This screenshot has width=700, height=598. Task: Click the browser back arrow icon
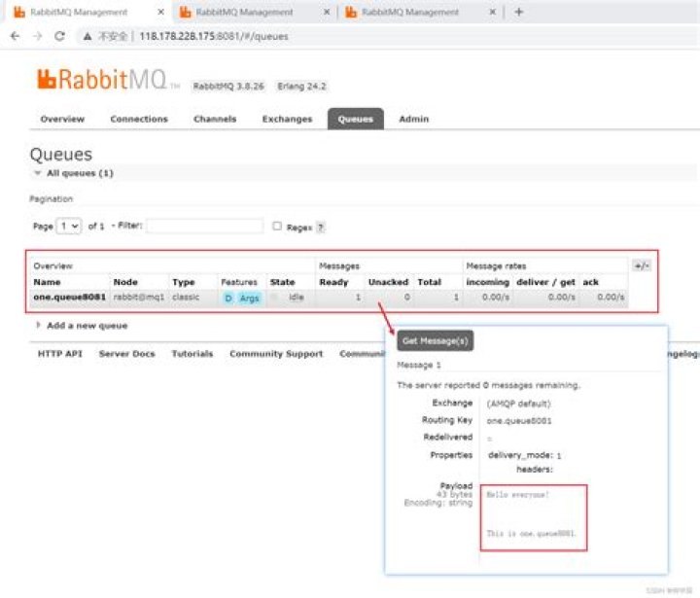pos(15,36)
